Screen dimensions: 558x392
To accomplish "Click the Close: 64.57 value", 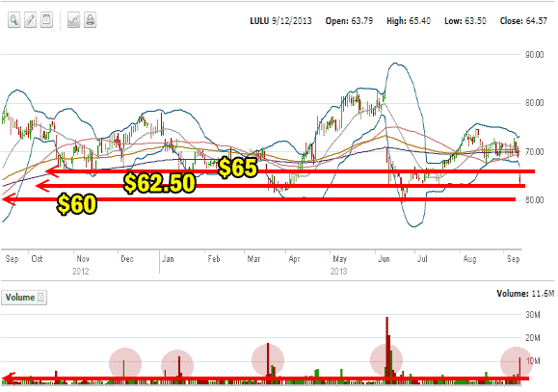I will (x=523, y=21).
